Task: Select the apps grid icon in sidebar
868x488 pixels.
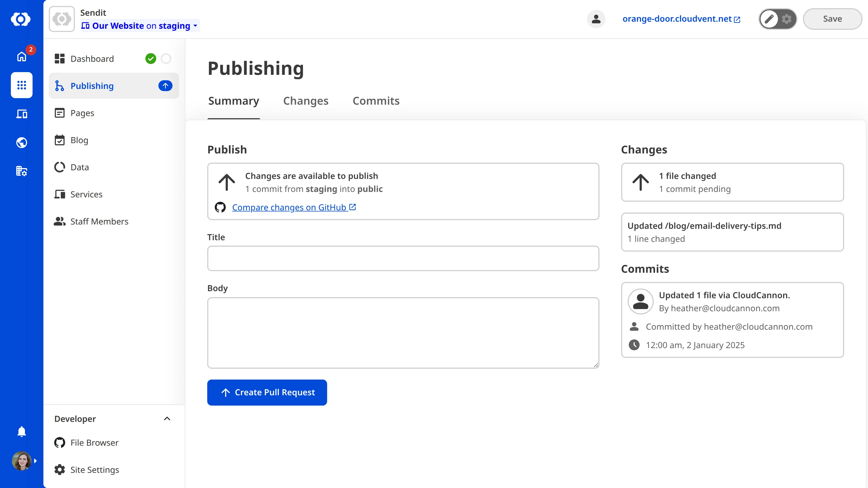Action: click(x=21, y=85)
